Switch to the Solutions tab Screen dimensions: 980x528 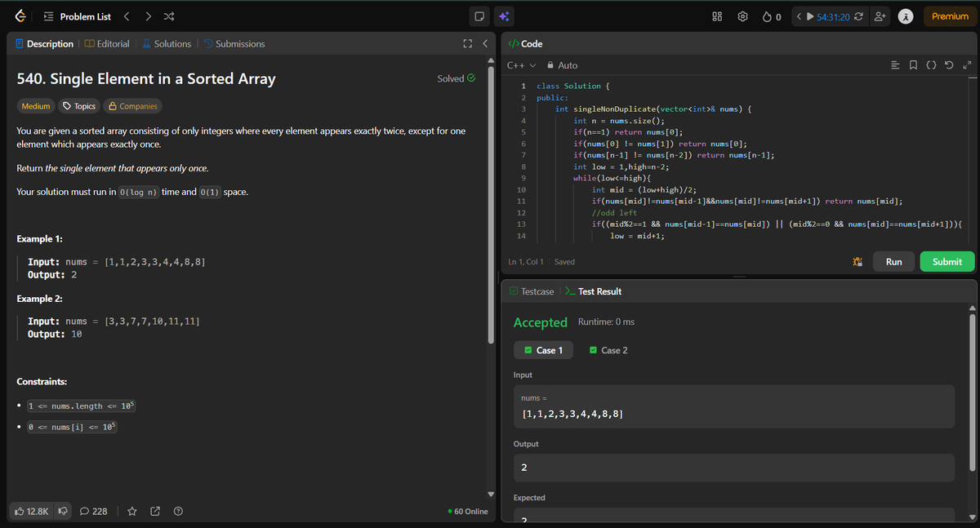(x=167, y=43)
